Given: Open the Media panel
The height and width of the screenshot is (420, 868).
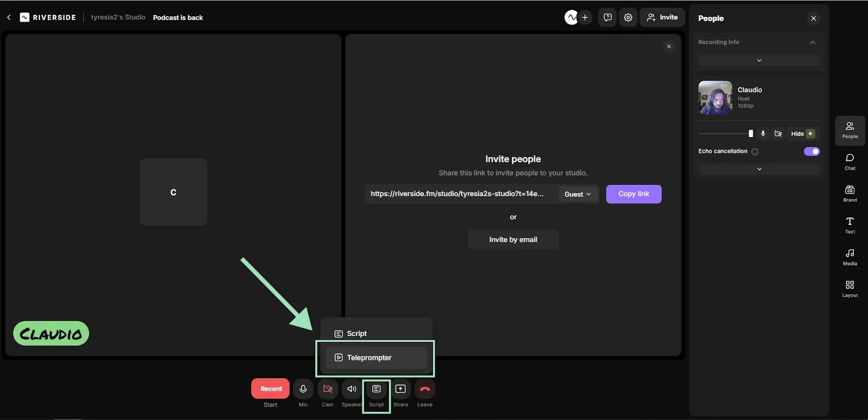Looking at the screenshot, I should (850, 256).
